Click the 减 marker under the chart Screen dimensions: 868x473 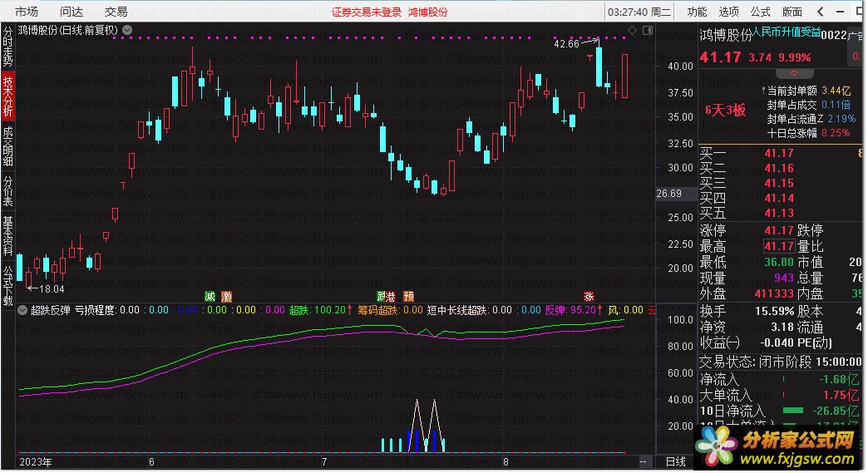[x=210, y=297]
